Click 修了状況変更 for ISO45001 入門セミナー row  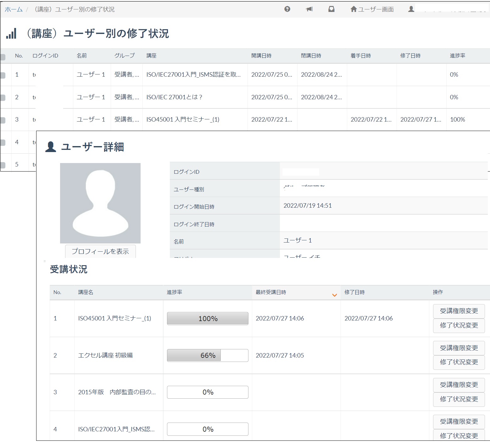(459, 325)
